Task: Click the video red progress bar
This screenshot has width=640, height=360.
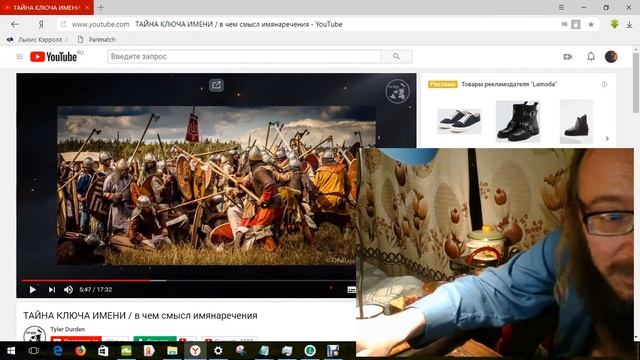Action: coord(86,281)
